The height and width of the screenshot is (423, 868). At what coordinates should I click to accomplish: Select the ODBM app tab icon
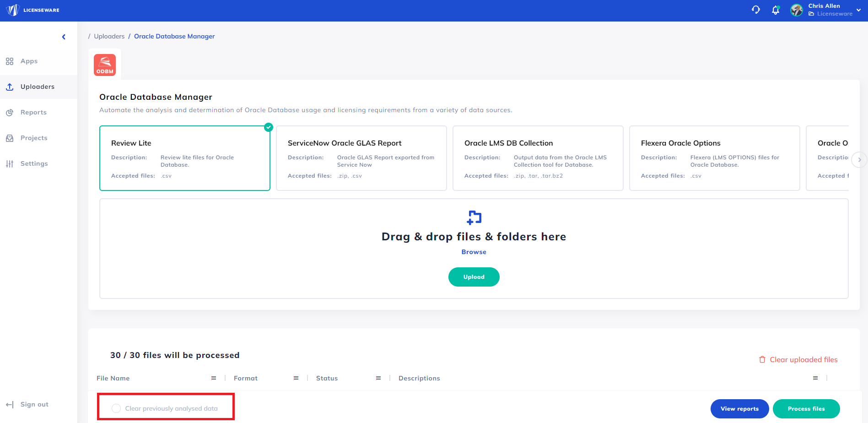click(x=105, y=65)
